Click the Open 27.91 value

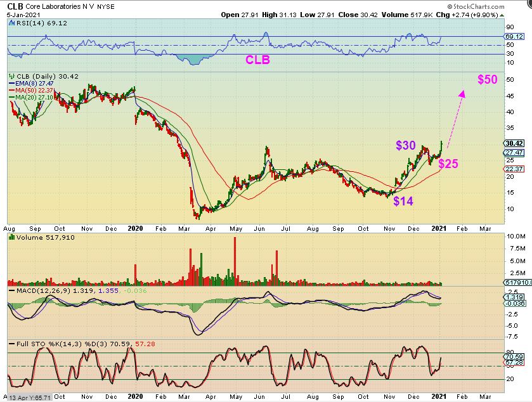[x=240, y=15]
